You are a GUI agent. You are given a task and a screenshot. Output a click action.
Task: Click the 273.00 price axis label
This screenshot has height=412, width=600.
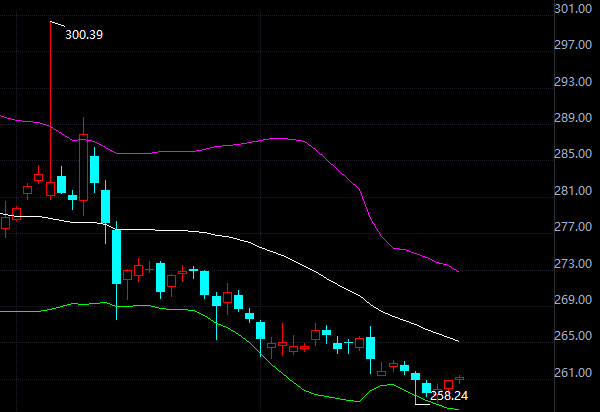(x=573, y=264)
